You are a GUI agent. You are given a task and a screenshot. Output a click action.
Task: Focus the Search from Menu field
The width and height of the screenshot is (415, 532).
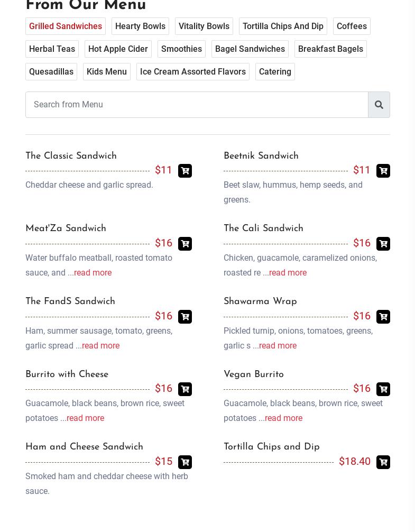(x=197, y=105)
